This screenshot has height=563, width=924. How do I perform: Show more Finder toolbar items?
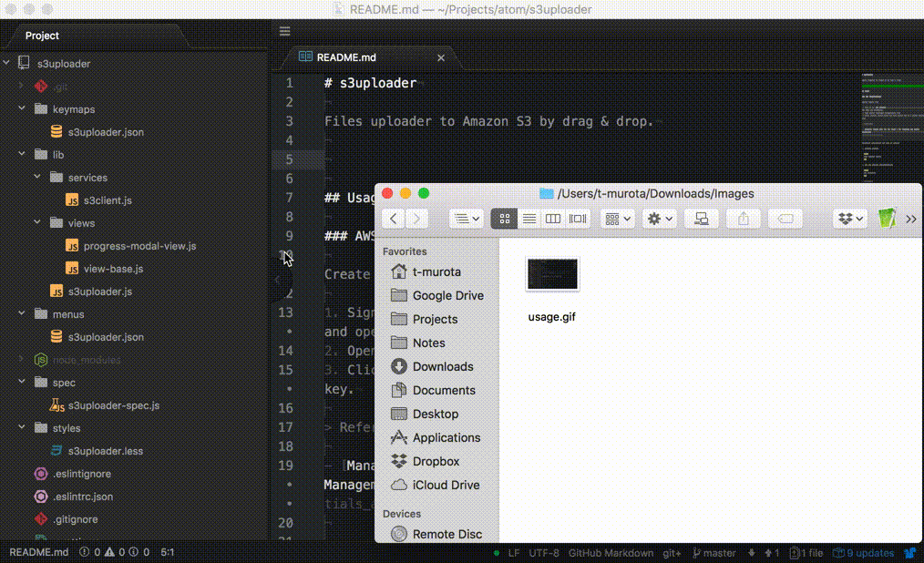tap(911, 219)
